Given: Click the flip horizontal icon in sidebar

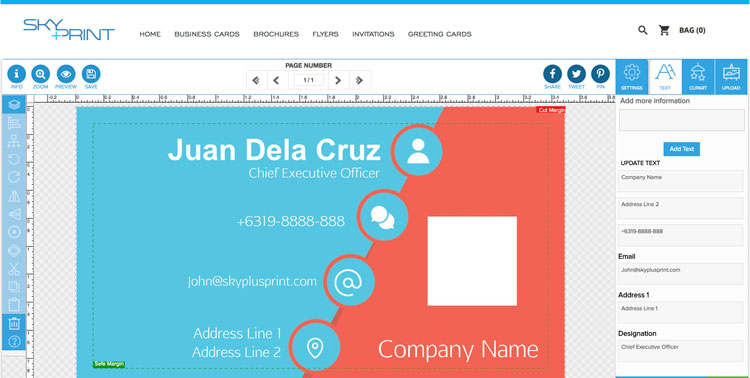Looking at the screenshot, I should click(14, 196).
